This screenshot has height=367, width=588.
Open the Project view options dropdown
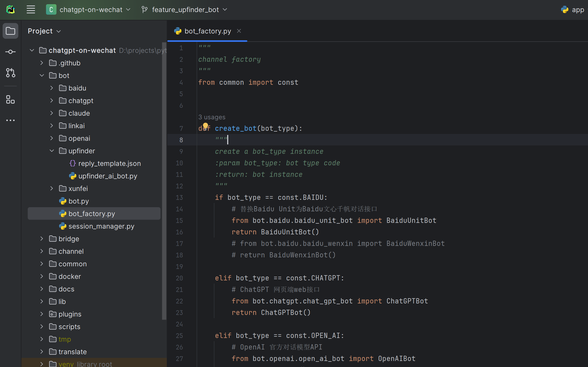click(x=44, y=31)
